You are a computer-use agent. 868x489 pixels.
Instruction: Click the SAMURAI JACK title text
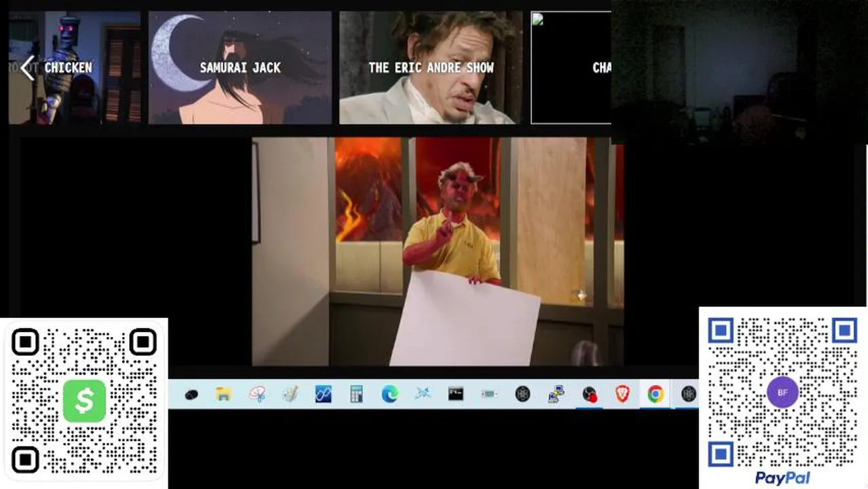240,68
